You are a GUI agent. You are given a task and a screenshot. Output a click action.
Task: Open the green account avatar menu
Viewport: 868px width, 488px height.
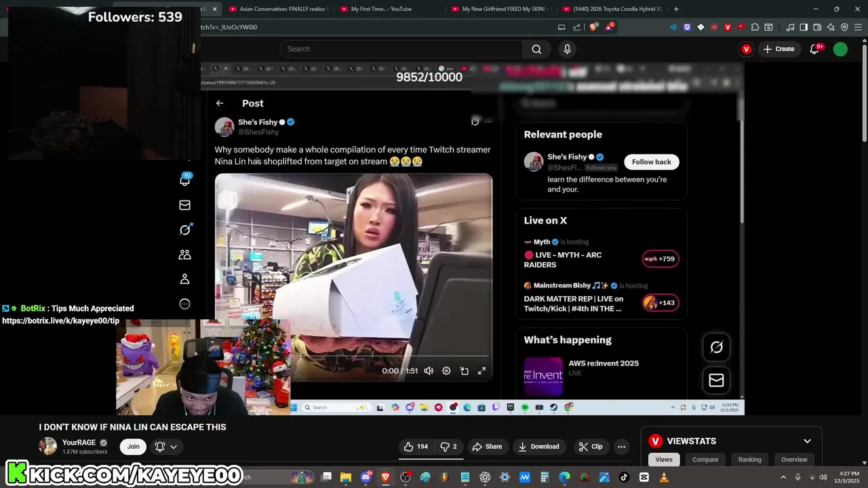840,49
